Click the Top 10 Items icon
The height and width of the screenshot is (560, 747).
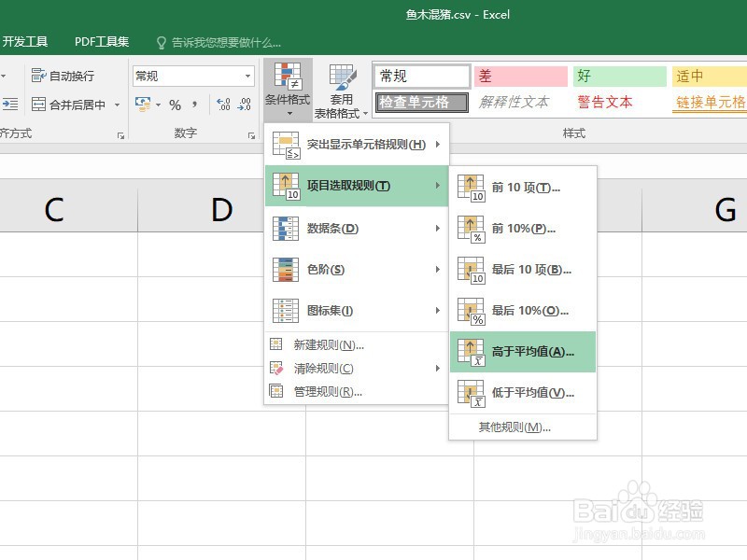pos(472,189)
